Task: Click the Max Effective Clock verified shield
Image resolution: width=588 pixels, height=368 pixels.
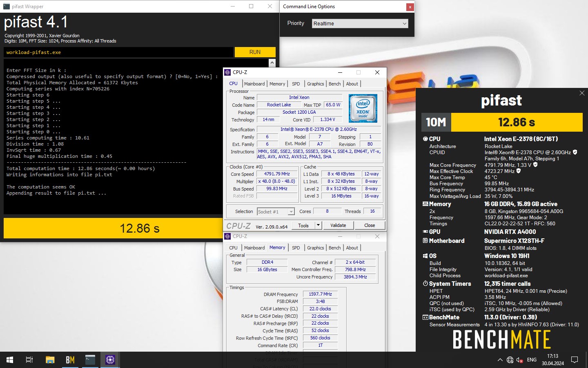Action: (x=519, y=171)
